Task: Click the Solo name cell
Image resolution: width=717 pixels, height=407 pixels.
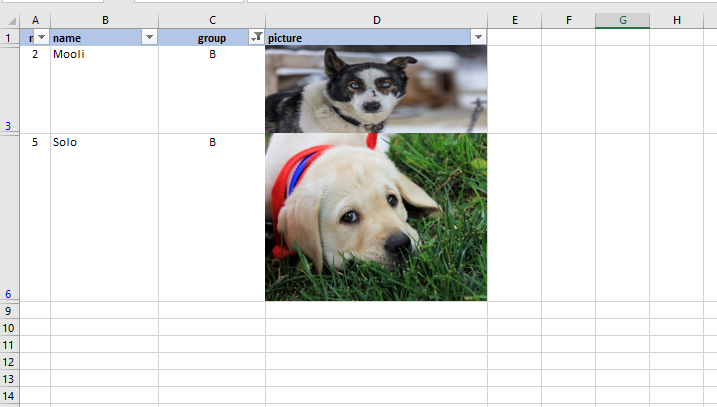Action: 105,218
